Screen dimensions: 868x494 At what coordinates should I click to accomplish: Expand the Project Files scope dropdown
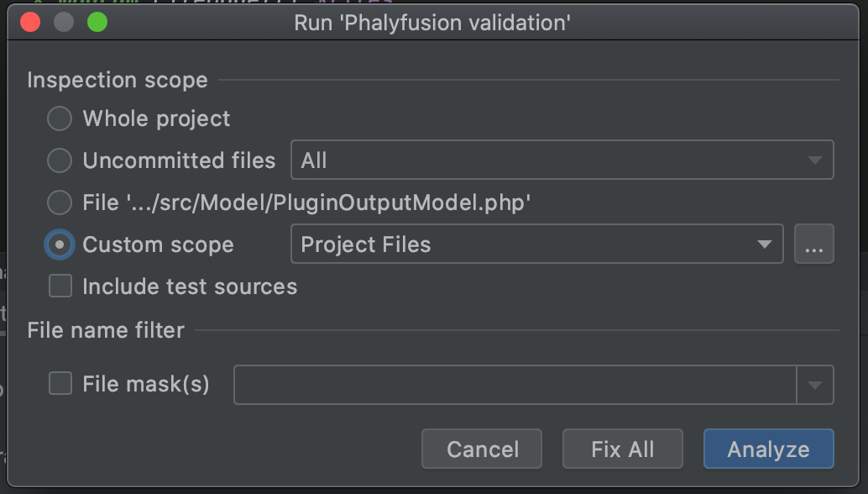[x=536, y=244]
